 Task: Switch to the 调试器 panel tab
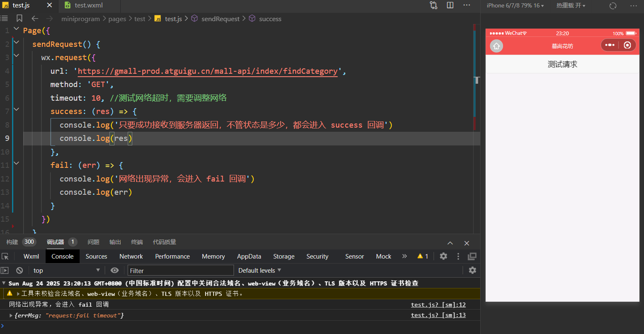(x=55, y=242)
